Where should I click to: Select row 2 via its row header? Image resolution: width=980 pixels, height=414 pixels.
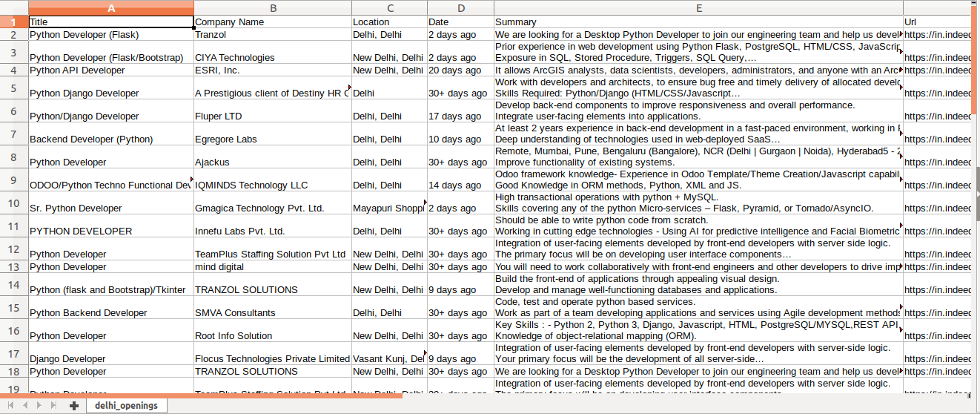pyautogui.click(x=14, y=35)
